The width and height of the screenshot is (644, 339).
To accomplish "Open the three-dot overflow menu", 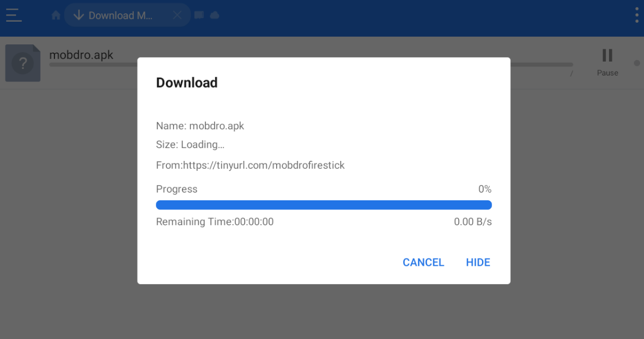I will click(637, 15).
